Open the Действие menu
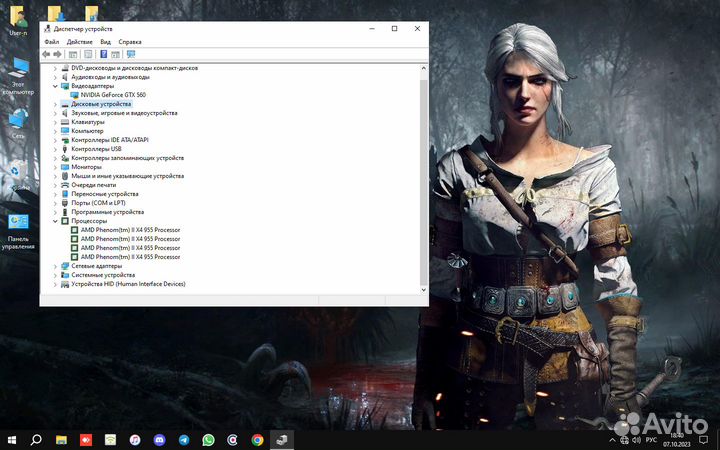The height and width of the screenshot is (450, 720). click(x=79, y=42)
